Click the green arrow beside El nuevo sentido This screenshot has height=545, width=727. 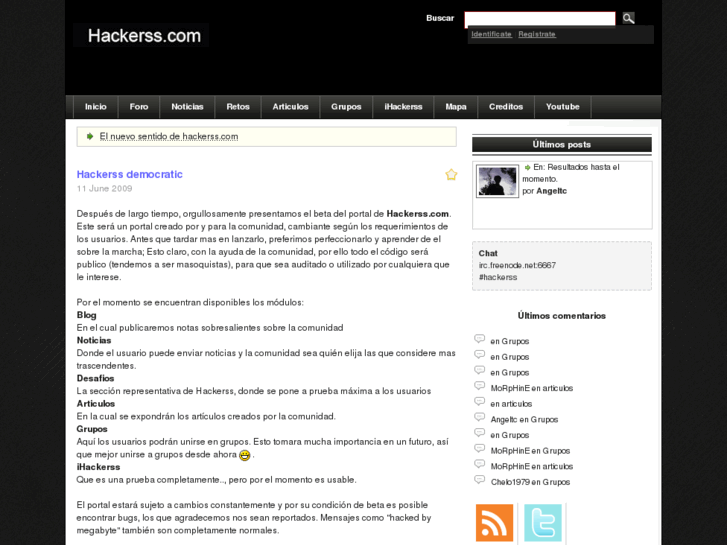click(90, 136)
